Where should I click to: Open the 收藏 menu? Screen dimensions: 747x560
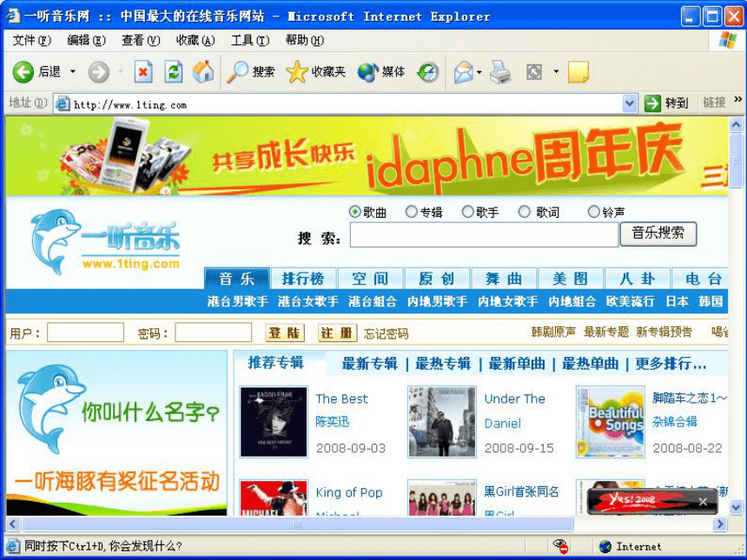click(195, 41)
